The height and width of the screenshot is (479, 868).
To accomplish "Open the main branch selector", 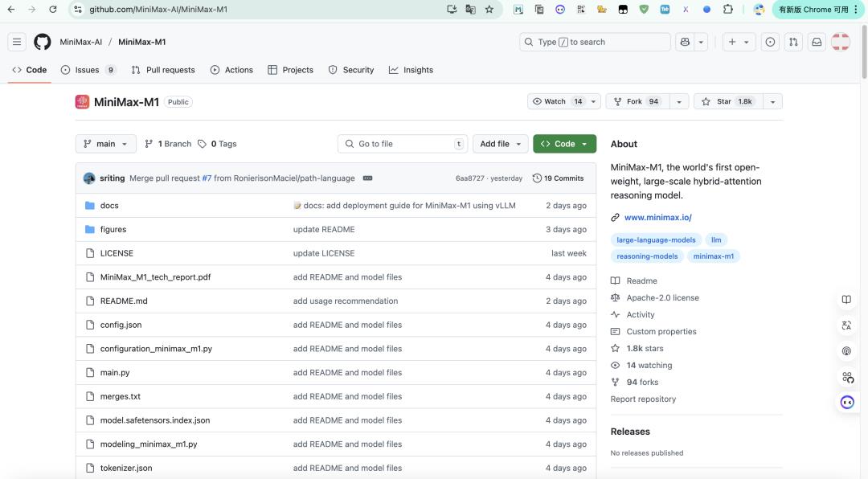I will [106, 144].
